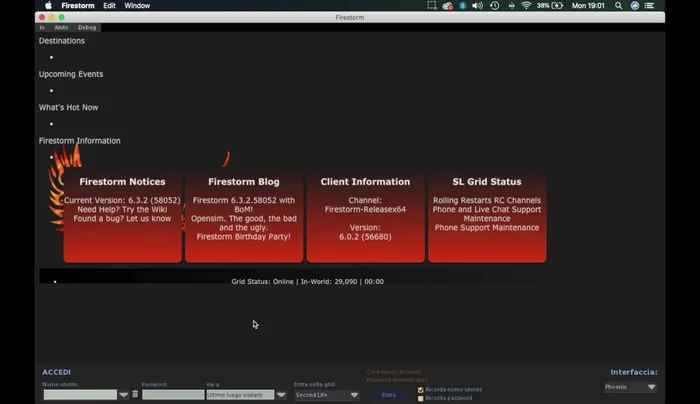
Task: Click the delete username trash icon
Action: click(x=135, y=394)
